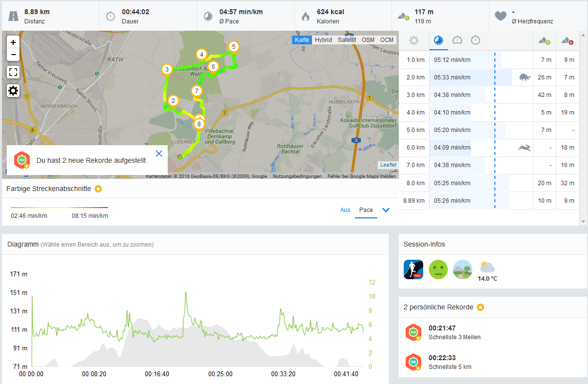Select the OSM map layer
This screenshot has width=588, height=384.
tap(368, 40)
